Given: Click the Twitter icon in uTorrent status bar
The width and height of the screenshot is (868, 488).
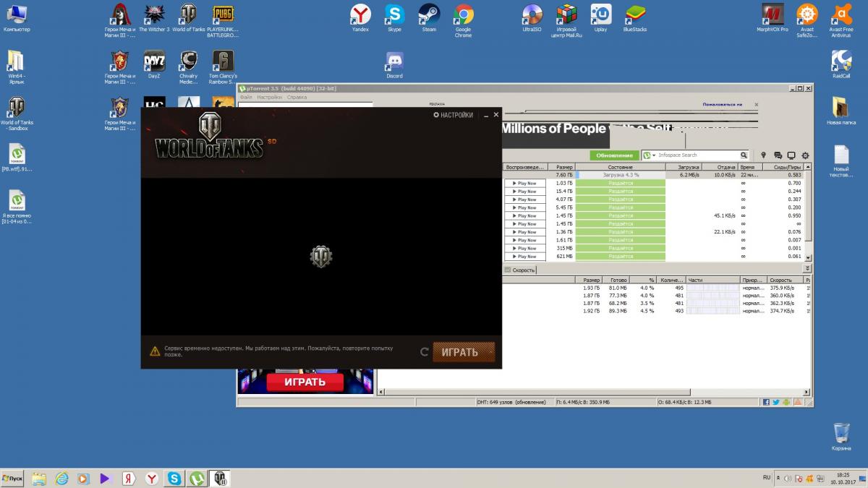Looking at the screenshot, I should (x=775, y=402).
